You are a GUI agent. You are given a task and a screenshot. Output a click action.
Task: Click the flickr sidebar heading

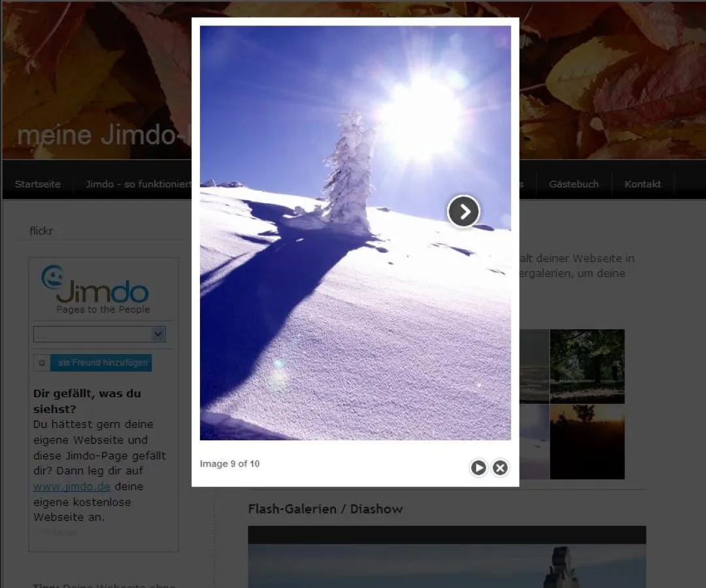pos(41,231)
